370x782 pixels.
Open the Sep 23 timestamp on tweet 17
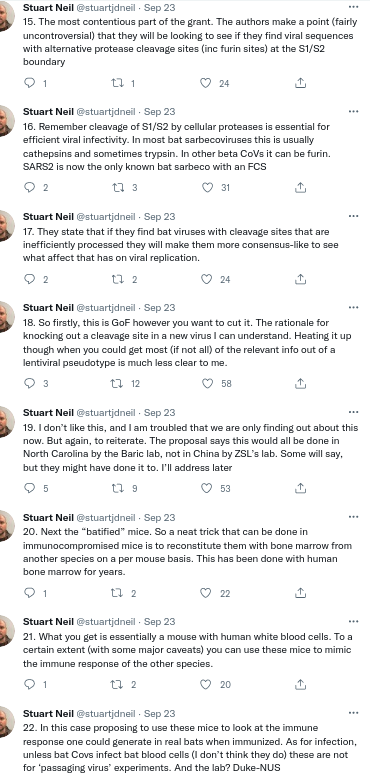pyautogui.click(x=160, y=216)
